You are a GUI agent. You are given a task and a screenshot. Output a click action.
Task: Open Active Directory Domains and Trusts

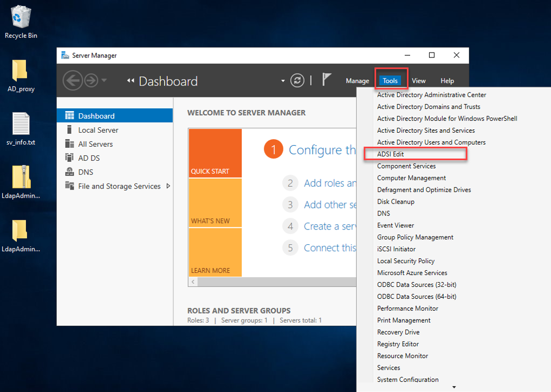(429, 107)
